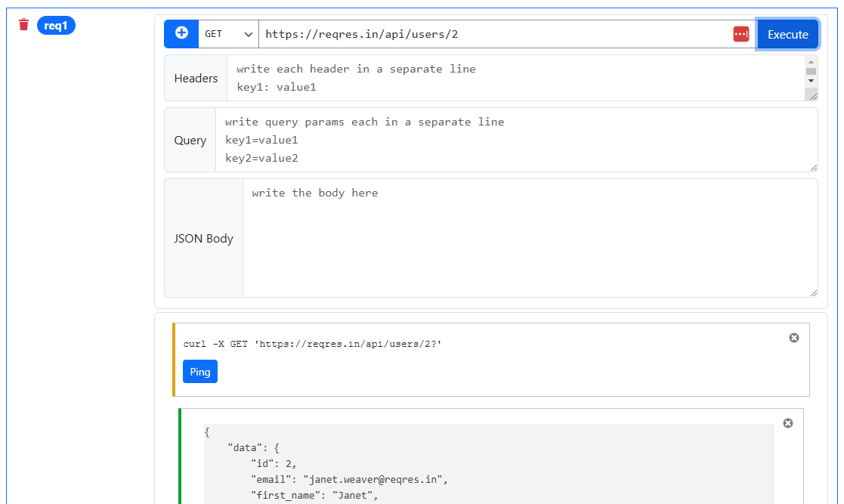Click the "id": 2 response line
844x504 pixels.
point(274,464)
